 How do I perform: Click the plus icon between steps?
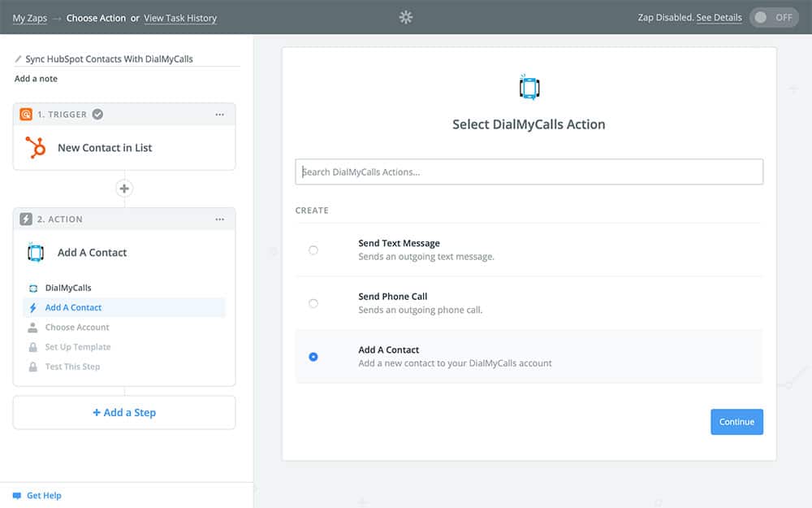124,189
